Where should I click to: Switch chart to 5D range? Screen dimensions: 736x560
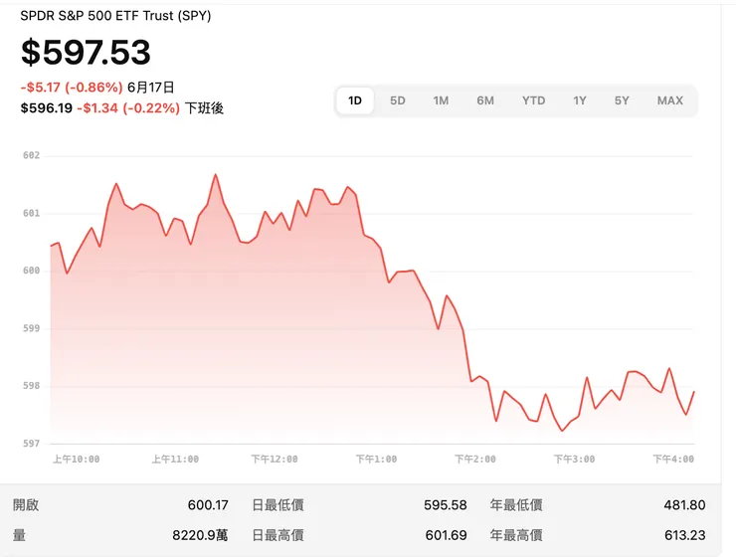[x=398, y=100]
